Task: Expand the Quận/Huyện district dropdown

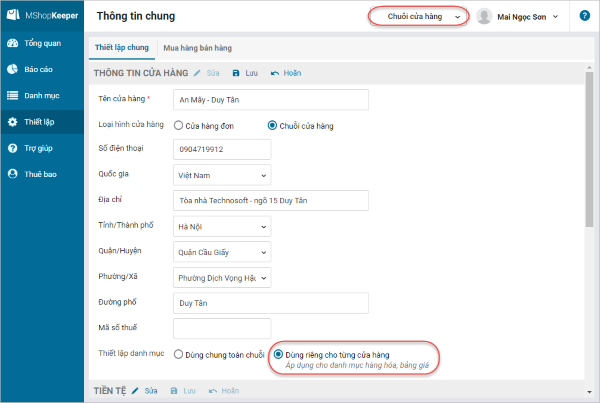Action: point(221,253)
